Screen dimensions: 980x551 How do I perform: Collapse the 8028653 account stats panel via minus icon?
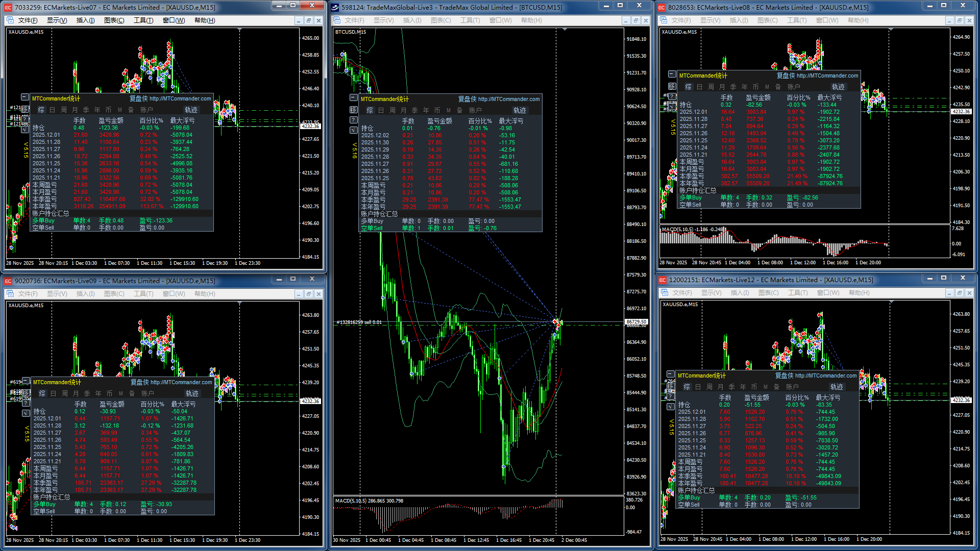(x=672, y=74)
